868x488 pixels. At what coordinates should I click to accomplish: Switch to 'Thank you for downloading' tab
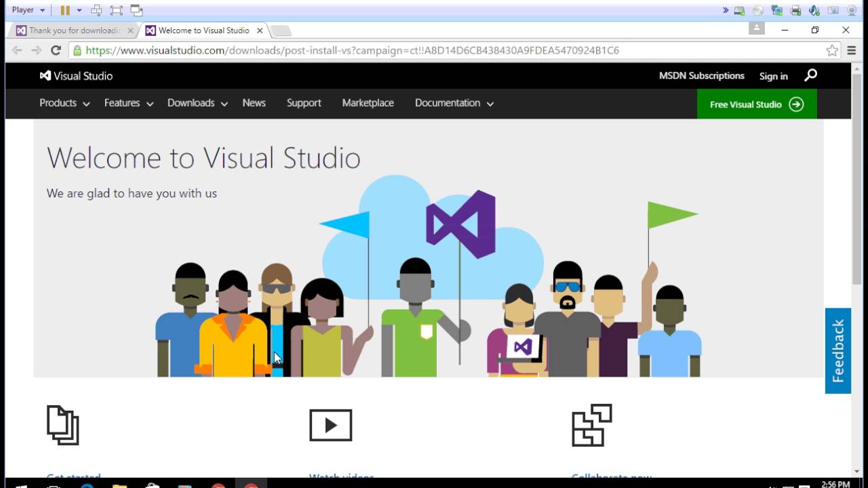pyautogui.click(x=75, y=30)
